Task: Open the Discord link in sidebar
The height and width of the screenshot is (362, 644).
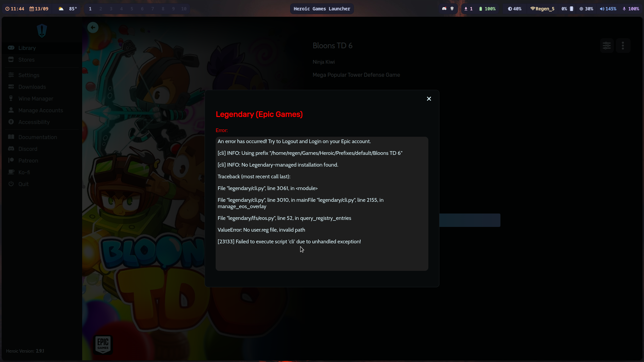Action: click(28, 149)
